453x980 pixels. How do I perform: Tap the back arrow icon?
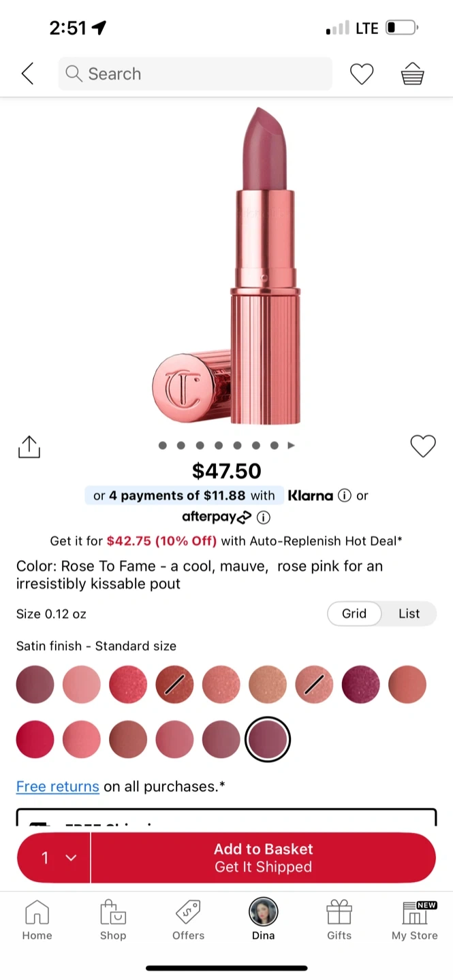point(27,73)
